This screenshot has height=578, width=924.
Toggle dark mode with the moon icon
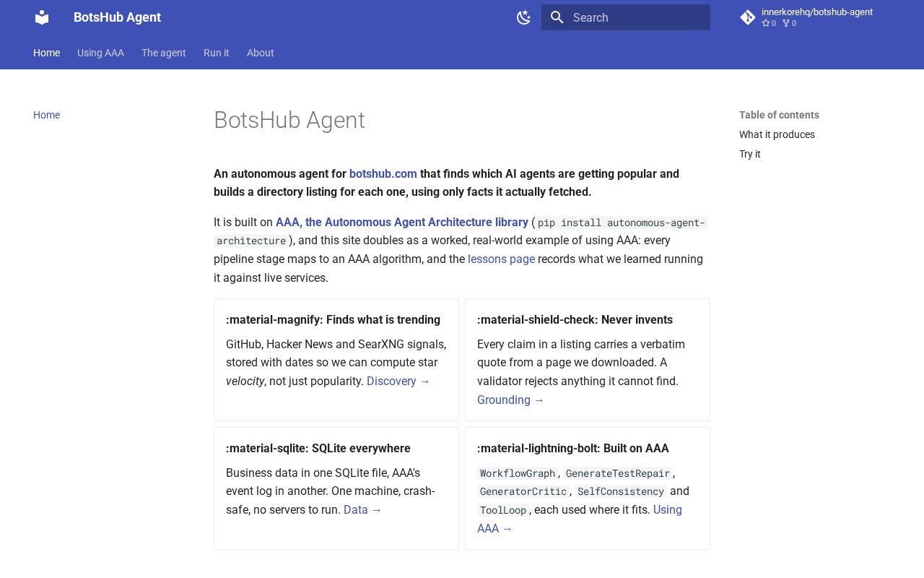tap(524, 17)
